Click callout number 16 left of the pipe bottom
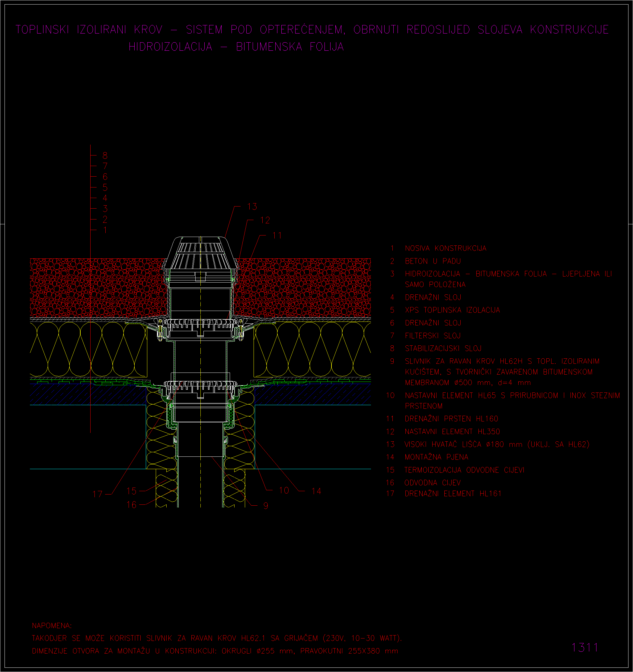Screen dimensions: 633x672 point(131,505)
